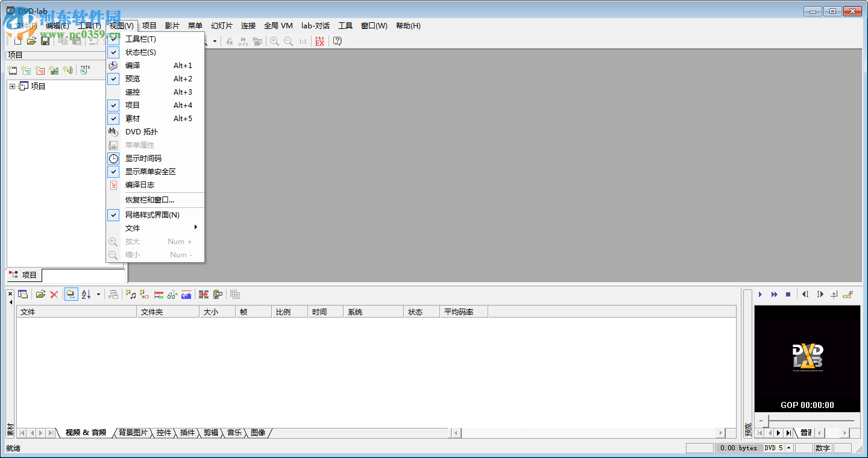Viewport: 868px width, 458px height.
Task: Collapse the assets panel with left arrow
Action: (10, 302)
